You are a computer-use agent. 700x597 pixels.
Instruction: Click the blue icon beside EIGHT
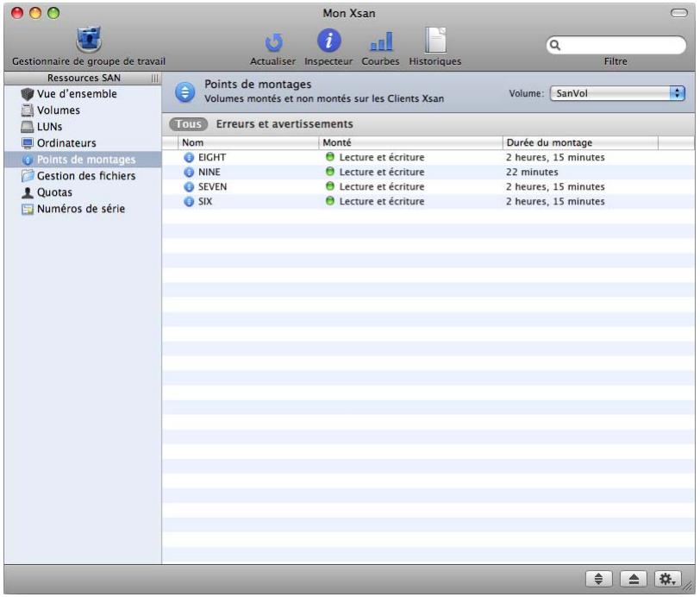189,157
